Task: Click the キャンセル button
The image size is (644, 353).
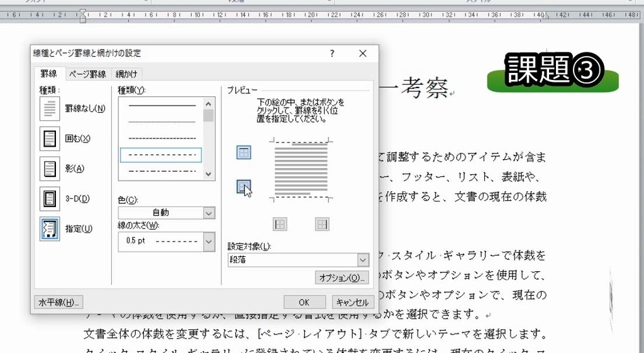Action: point(353,302)
